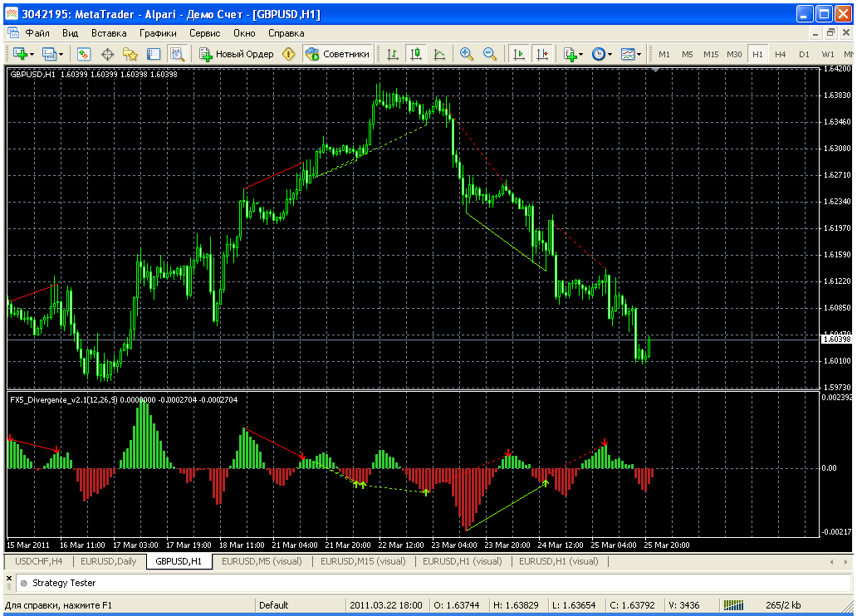The width and height of the screenshot is (857, 616).
Task: Expand the Templates dropdown arrow
Action: (639, 55)
